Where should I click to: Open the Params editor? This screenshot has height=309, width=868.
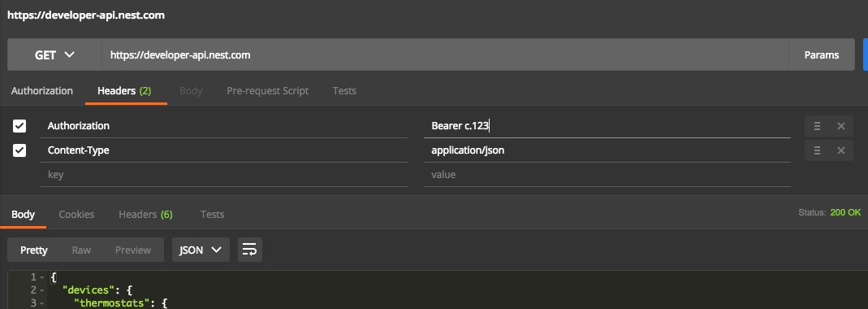822,55
